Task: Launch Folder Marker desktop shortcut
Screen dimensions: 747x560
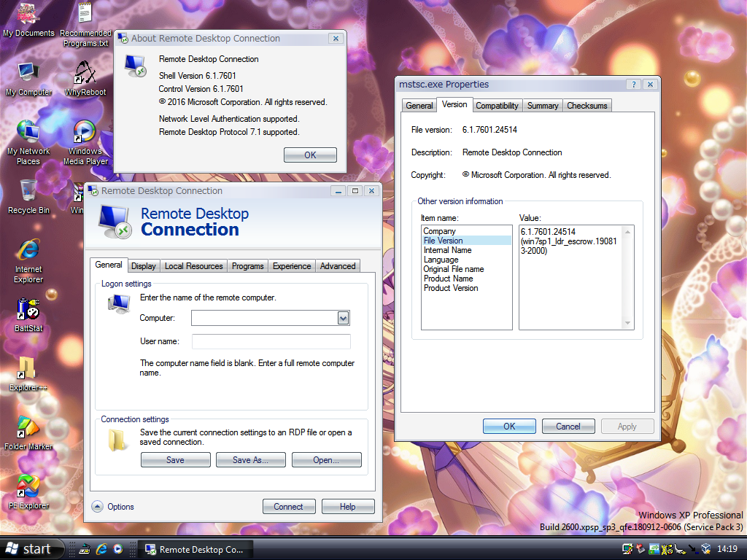Action: [28, 433]
